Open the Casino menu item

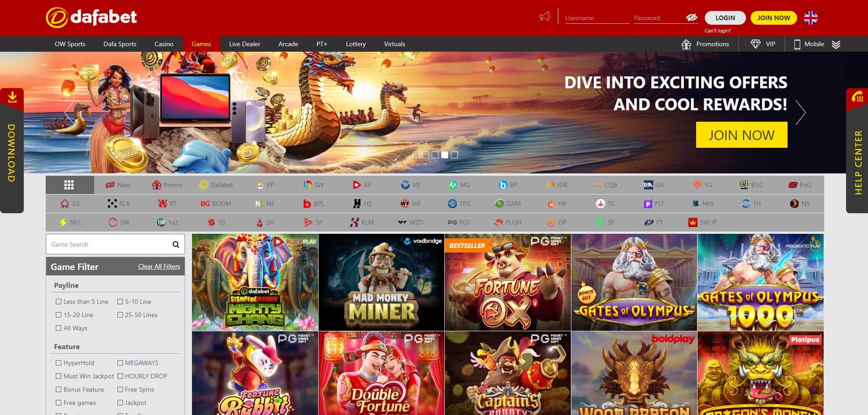point(164,44)
